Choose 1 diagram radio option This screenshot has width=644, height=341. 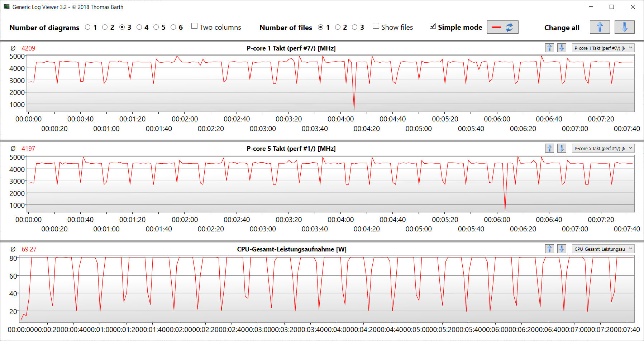tap(88, 27)
